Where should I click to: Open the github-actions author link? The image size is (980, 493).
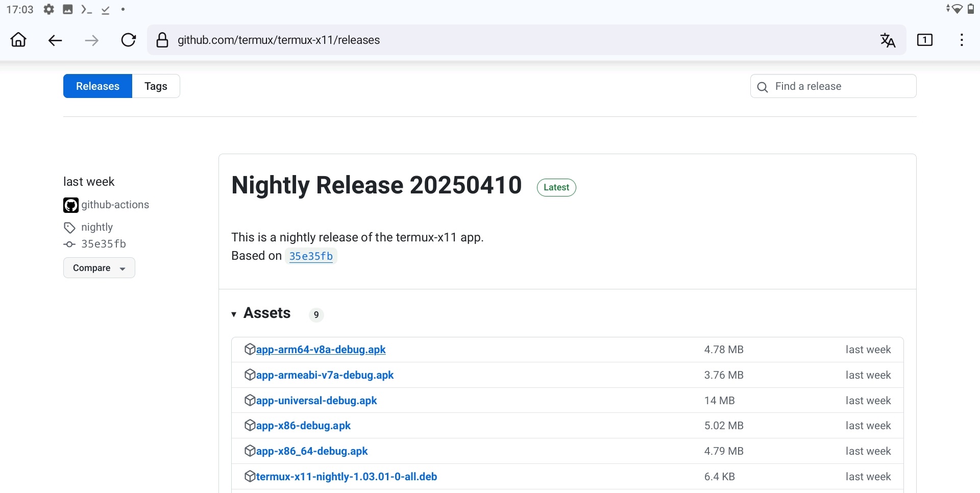tap(115, 205)
